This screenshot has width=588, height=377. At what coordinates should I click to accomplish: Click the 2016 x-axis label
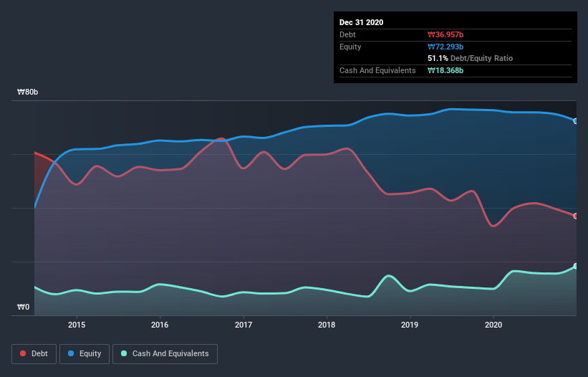point(160,325)
